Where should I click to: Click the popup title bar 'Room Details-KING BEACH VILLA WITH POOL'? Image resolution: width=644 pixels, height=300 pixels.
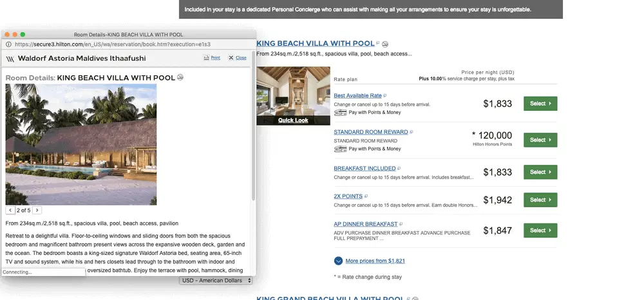[129, 35]
